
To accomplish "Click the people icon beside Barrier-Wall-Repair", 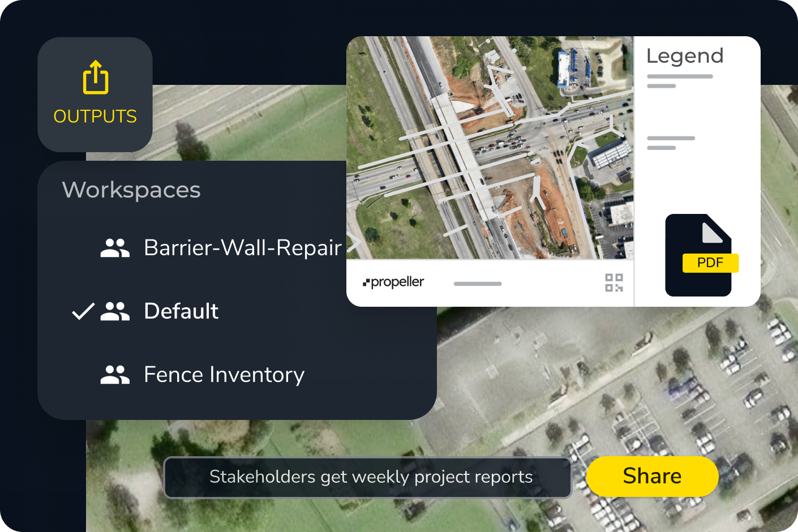I will click(115, 248).
